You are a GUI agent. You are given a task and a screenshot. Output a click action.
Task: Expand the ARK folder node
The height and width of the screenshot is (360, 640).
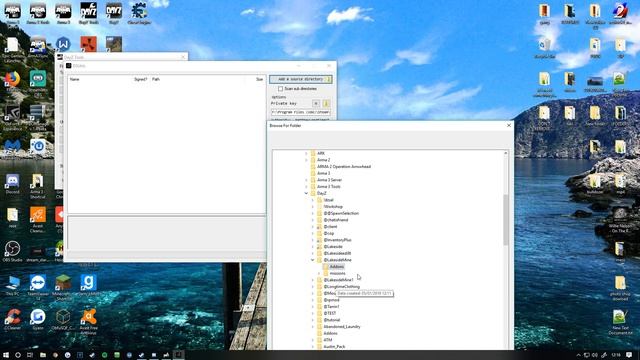click(306, 153)
